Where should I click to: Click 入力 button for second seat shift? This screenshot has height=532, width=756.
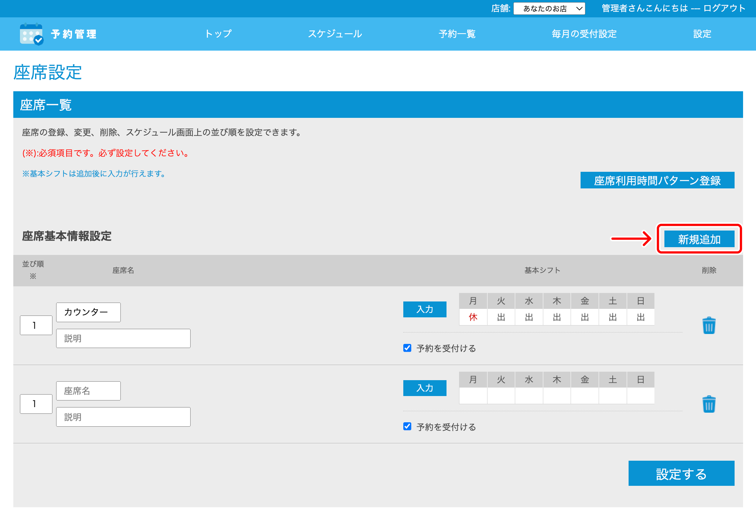tap(425, 388)
